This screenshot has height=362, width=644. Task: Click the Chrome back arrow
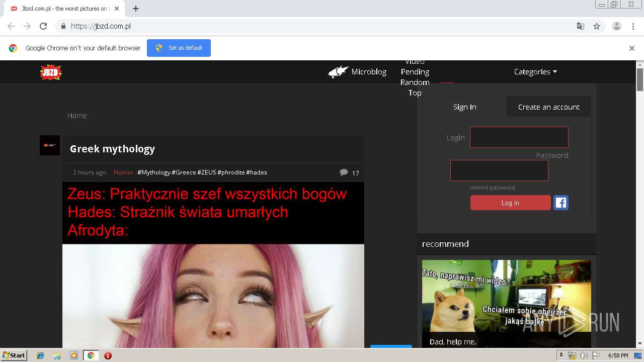click(x=11, y=26)
